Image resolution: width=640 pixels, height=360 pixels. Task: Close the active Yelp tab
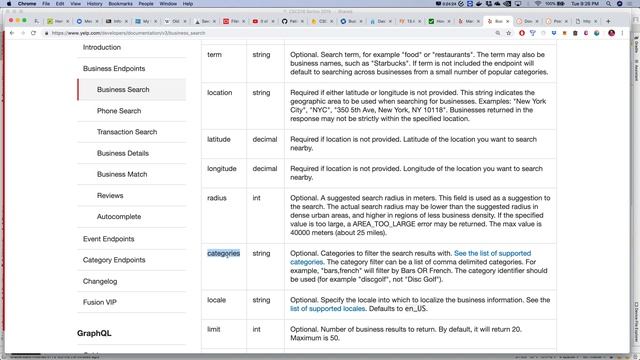(x=508, y=21)
